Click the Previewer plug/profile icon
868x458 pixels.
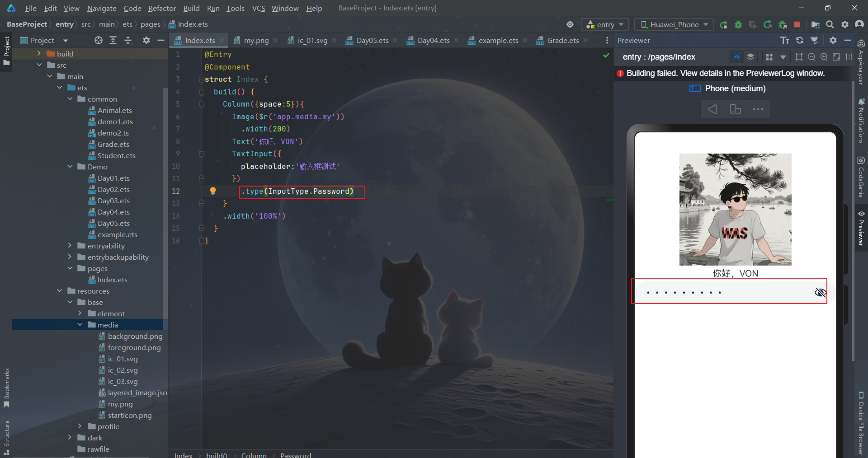point(815,40)
